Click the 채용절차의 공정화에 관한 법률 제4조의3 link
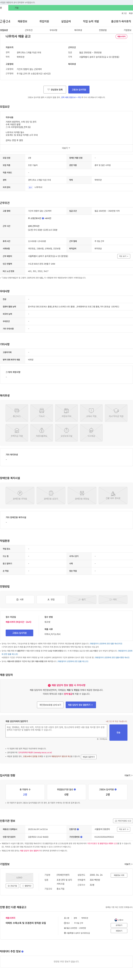133x980 pixels. [x=106, y=644]
